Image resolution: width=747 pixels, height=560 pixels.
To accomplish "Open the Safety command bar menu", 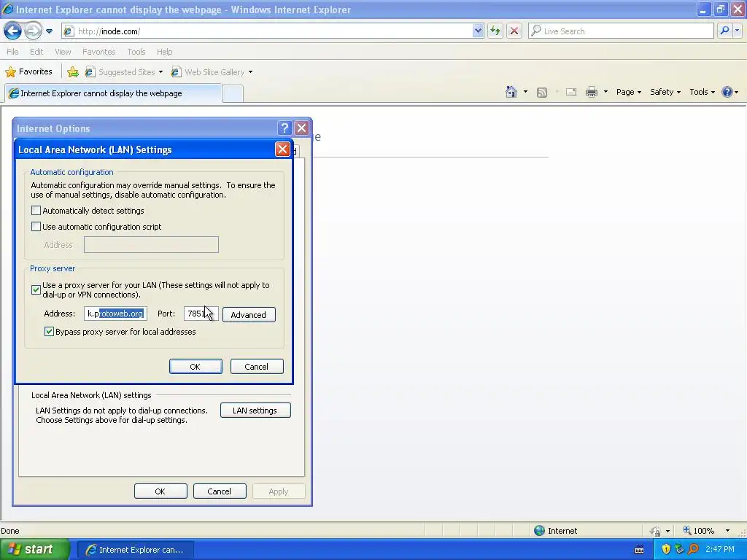I will [x=665, y=92].
